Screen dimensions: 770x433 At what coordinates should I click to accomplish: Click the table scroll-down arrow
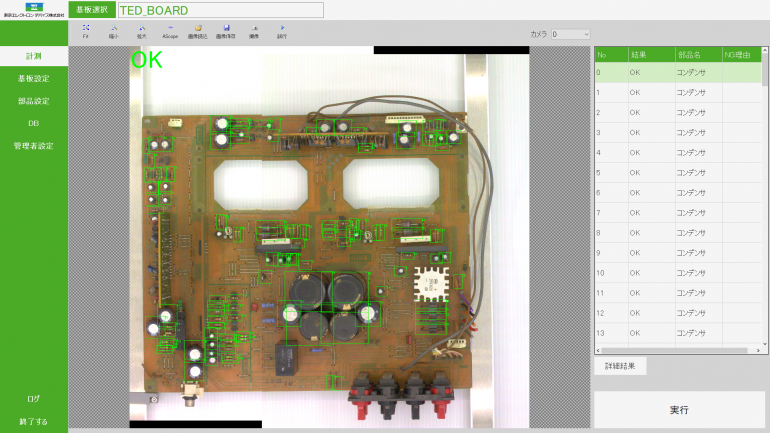click(765, 344)
